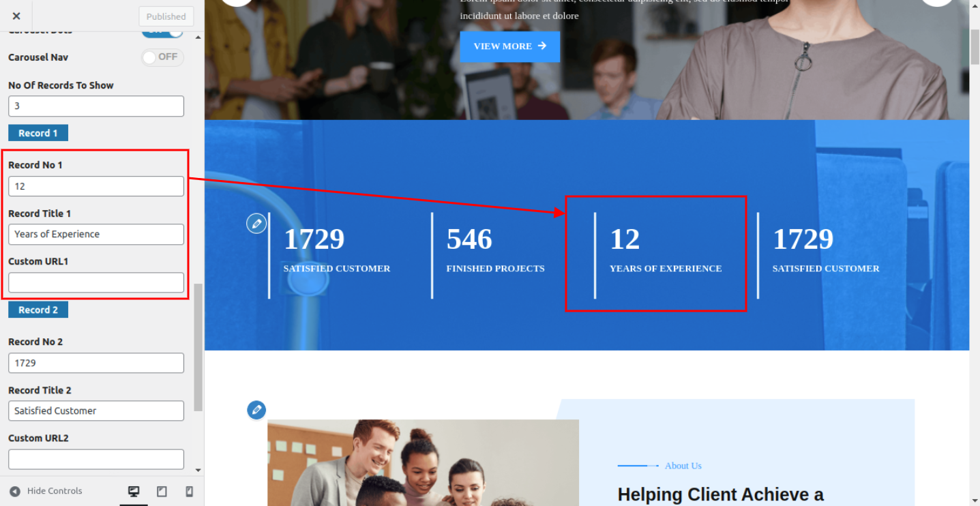
Task: Click the VIEW MORE button
Action: pyautogui.click(x=510, y=46)
